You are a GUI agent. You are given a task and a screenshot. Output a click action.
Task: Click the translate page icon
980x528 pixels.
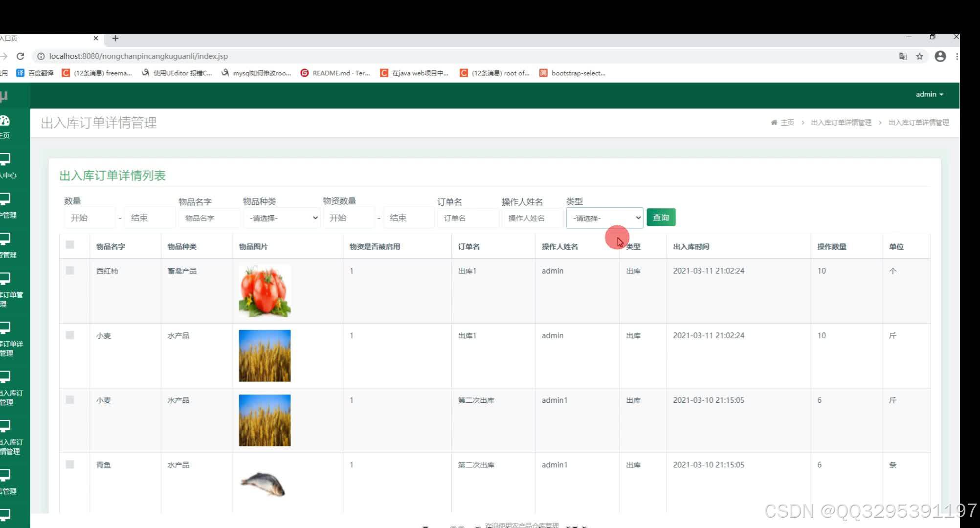coord(903,56)
